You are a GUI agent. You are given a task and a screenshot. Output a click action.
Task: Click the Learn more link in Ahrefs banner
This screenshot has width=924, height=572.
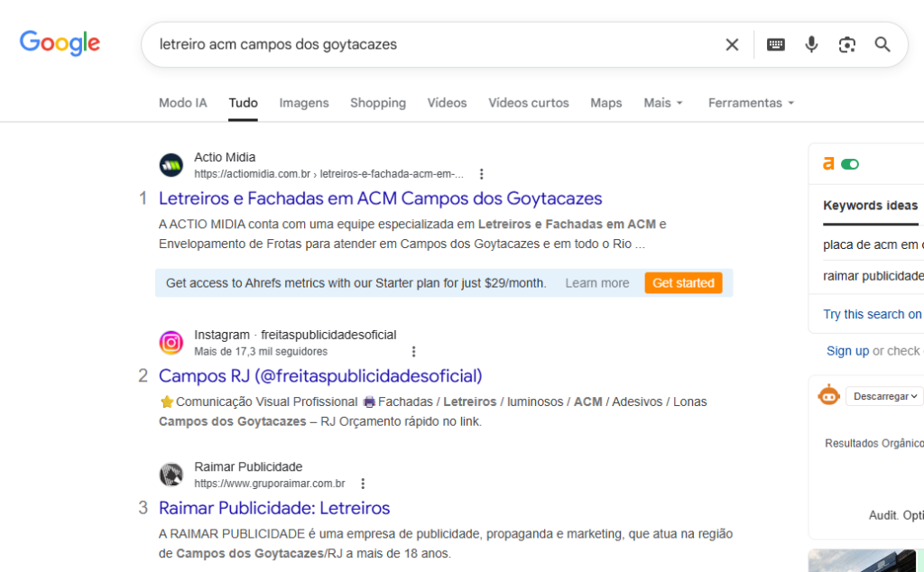click(x=597, y=283)
